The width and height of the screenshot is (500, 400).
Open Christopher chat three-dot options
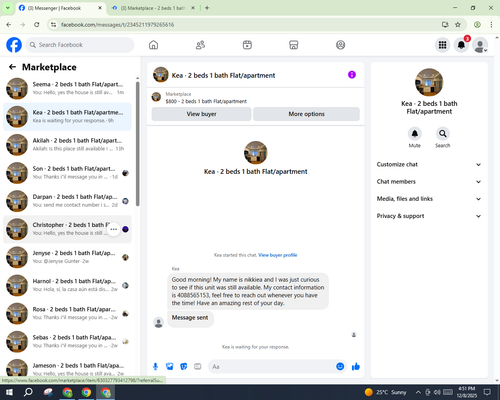point(114,229)
